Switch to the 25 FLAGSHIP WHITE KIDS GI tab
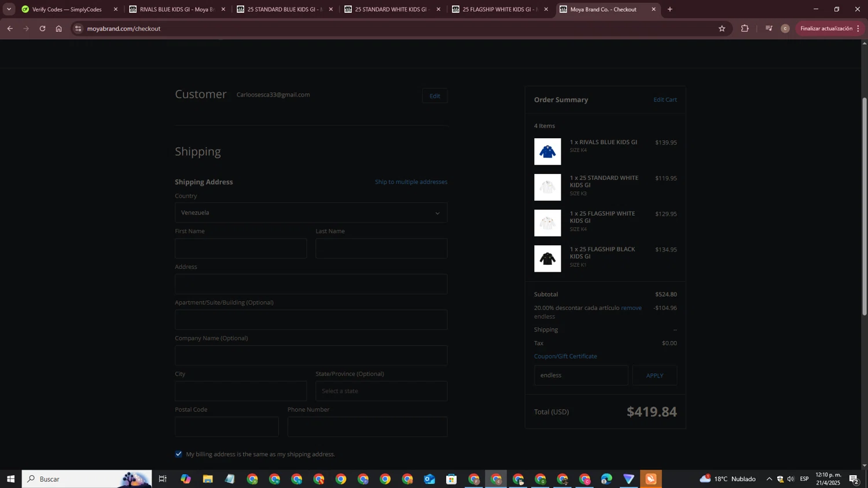Viewport: 868px width, 488px height. (499, 9)
